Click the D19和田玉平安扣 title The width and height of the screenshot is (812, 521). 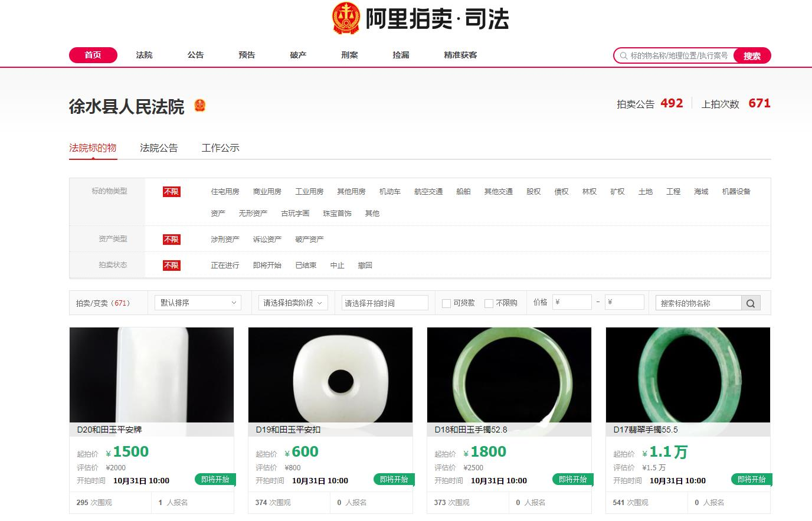tap(288, 430)
